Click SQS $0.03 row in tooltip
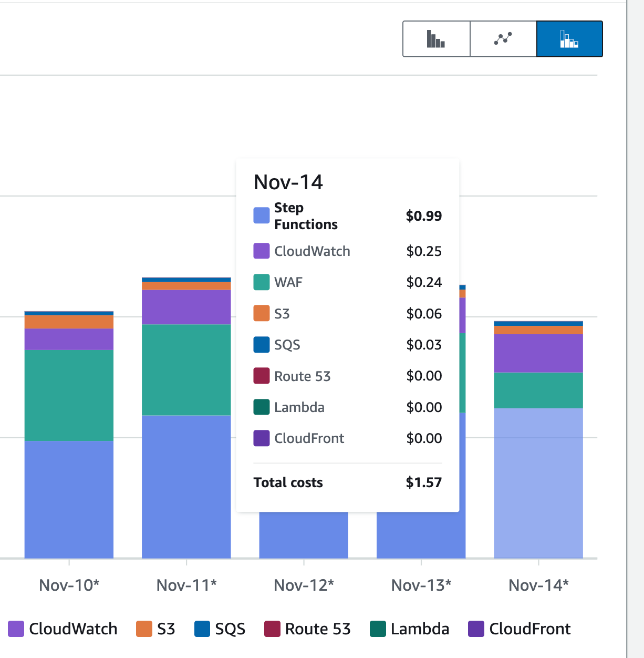 348,345
